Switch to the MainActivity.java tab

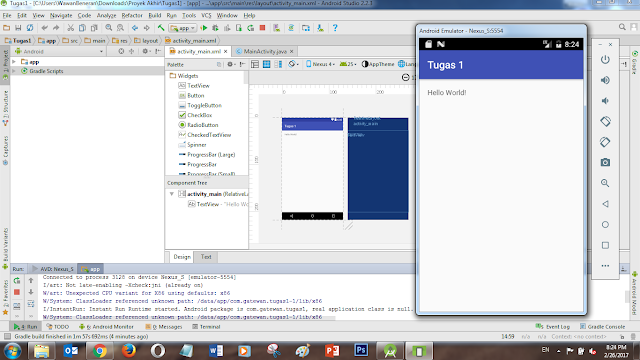pyautogui.click(x=264, y=51)
